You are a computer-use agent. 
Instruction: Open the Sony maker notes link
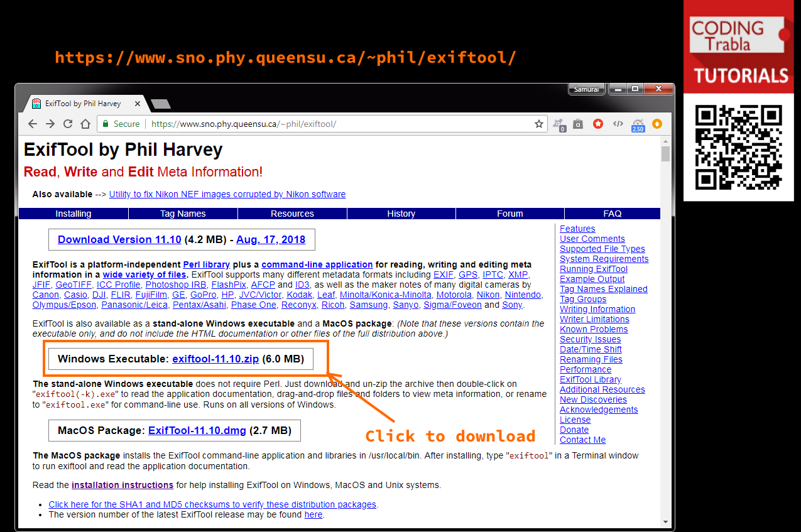[x=512, y=305]
